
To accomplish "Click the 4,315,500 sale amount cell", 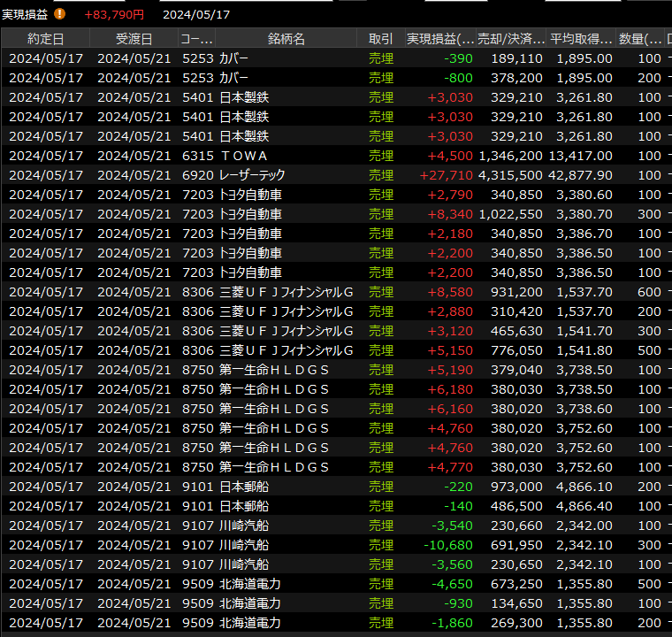I will click(x=510, y=175).
